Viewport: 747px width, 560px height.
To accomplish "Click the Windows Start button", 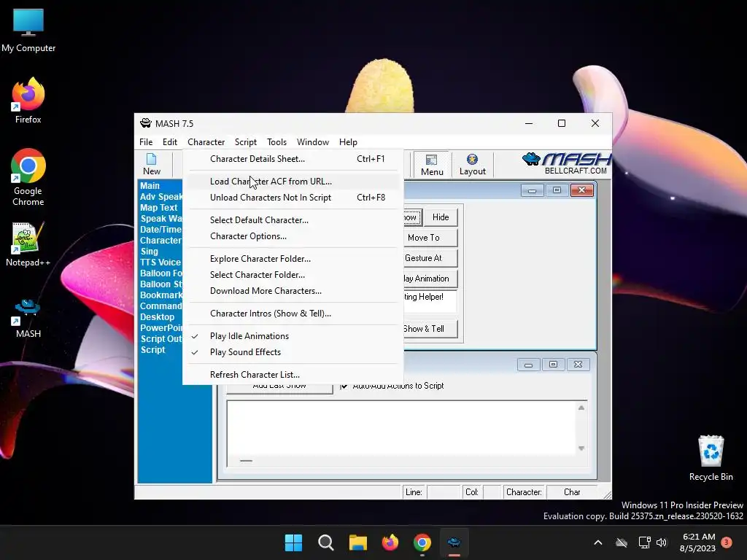I will point(293,542).
